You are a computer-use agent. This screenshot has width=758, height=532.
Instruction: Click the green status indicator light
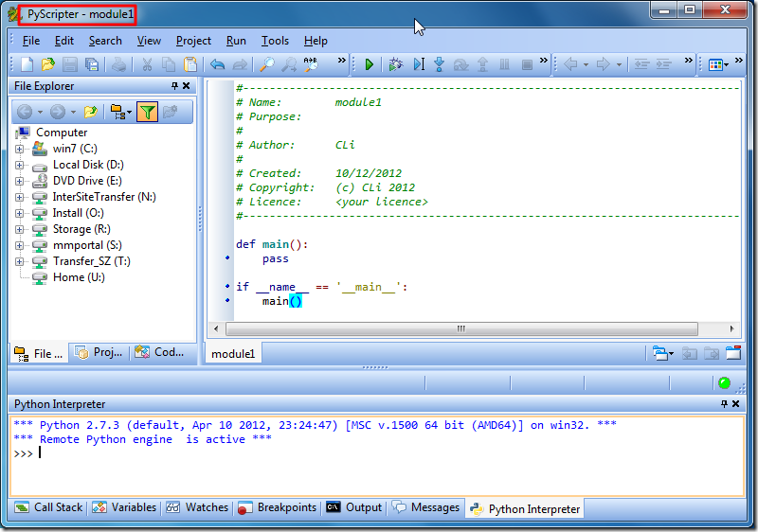[x=724, y=383]
